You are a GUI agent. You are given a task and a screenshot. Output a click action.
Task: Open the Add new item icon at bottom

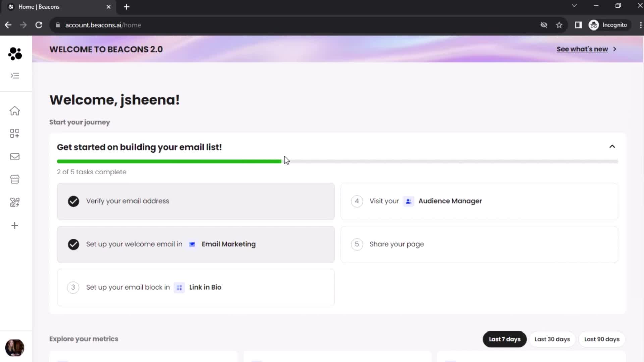pyautogui.click(x=15, y=226)
